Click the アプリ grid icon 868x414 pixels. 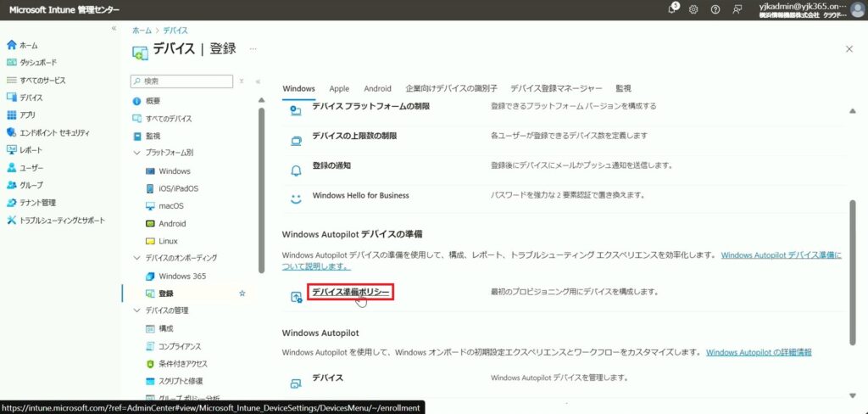pyautogui.click(x=12, y=115)
